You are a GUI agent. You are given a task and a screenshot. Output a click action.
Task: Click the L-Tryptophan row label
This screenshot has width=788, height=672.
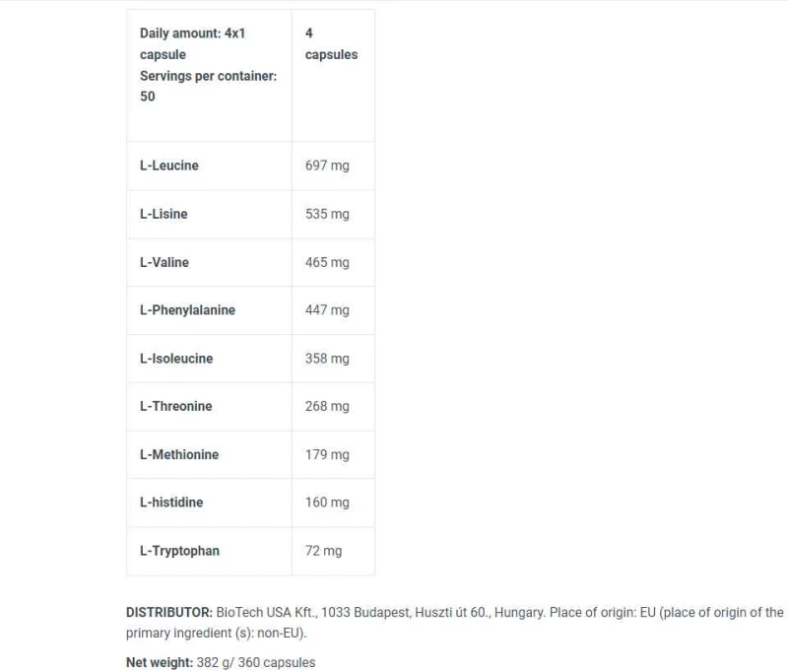(179, 551)
